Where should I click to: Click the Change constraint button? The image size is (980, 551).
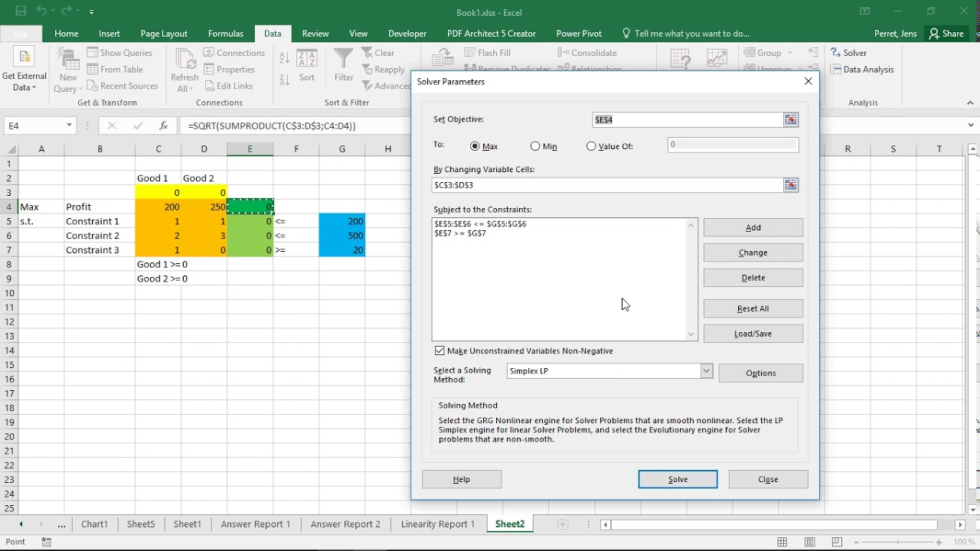[x=753, y=253]
